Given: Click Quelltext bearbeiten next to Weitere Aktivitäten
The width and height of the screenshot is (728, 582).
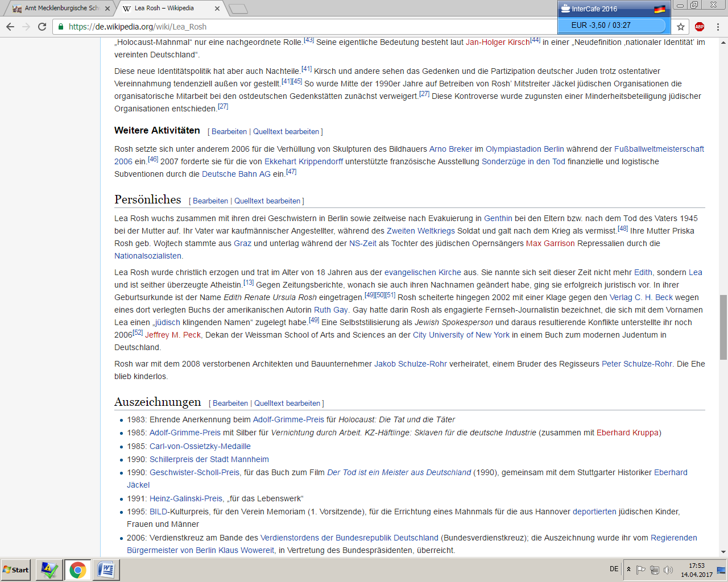Looking at the screenshot, I should coord(286,132).
